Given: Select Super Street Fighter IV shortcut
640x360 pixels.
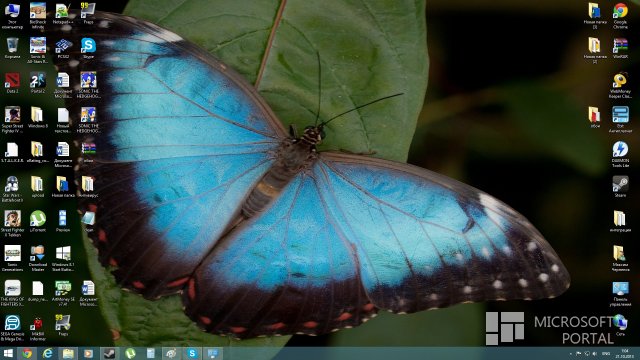Looking at the screenshot, I should [12, 120].
